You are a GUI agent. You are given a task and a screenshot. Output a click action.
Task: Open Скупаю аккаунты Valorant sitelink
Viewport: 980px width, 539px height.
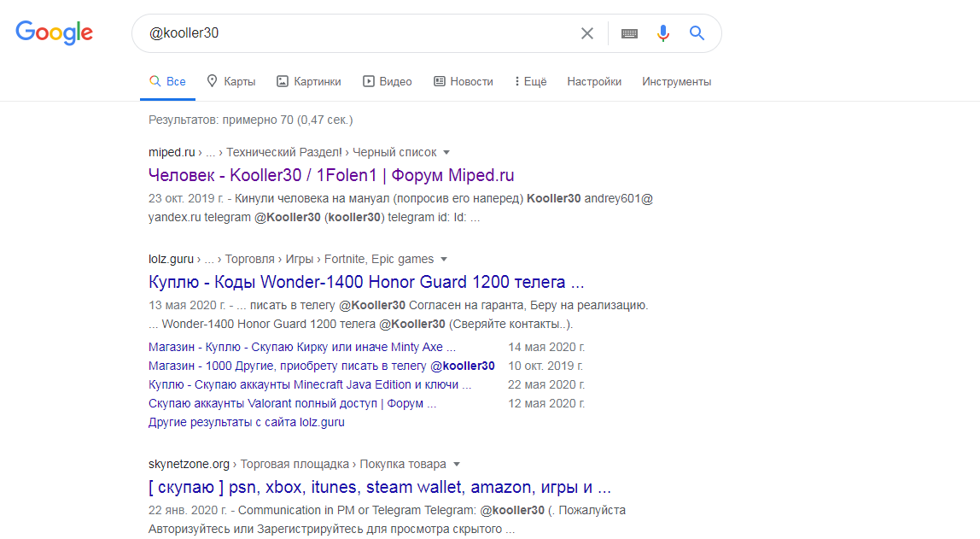click(x=292, y=403)
